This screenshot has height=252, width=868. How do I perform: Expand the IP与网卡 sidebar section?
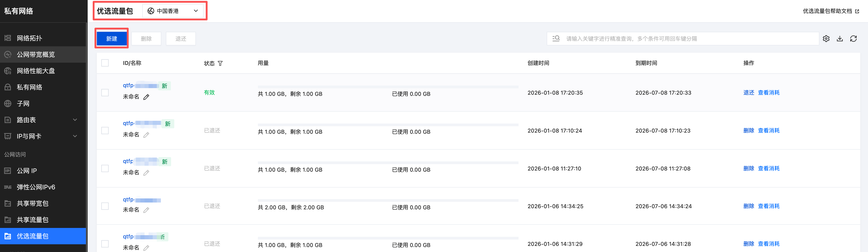point(75,136)
